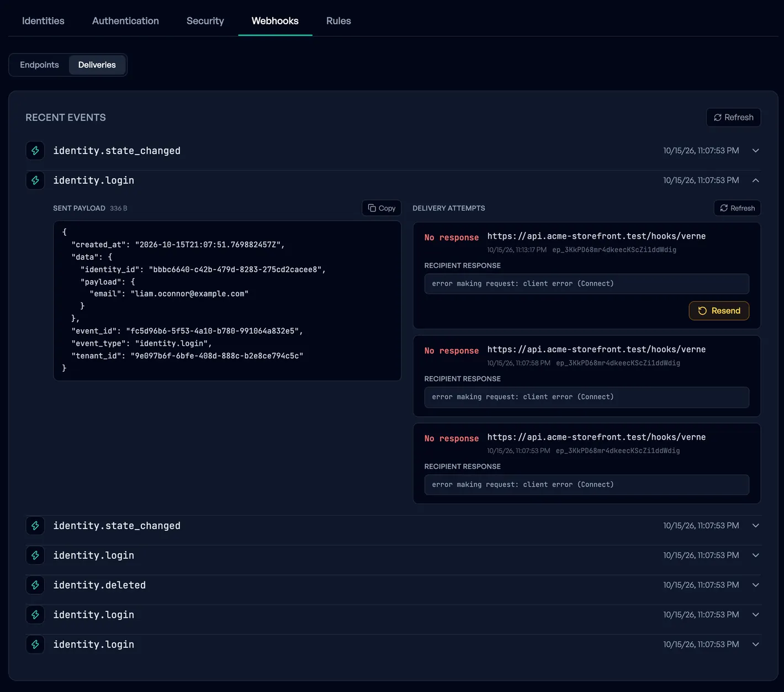Click the bolt icon beside identity.deleted
This screenshot has height=692, width=784.
(35, 585)
